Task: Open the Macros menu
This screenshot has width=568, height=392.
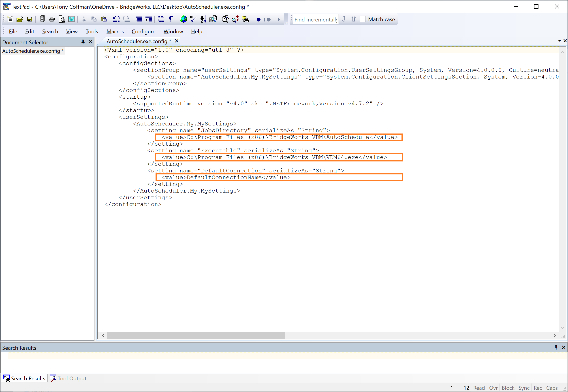Action: (115, 32)
